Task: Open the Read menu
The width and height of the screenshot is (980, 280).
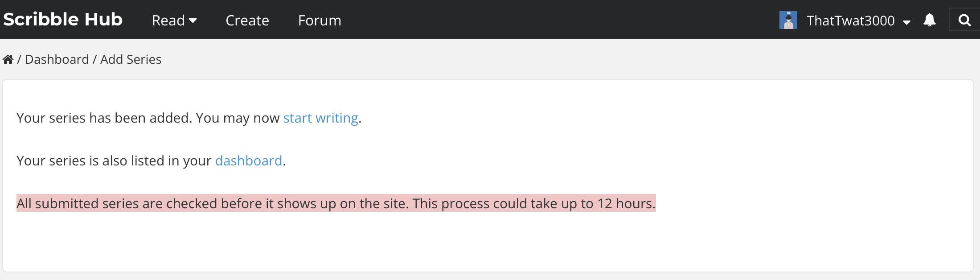Action: click(168, 21)
